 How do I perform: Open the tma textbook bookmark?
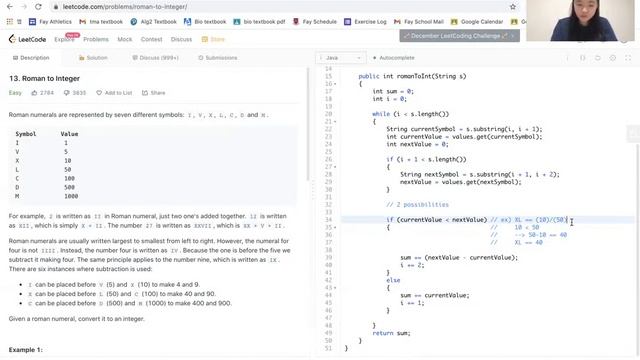(x=101, y=22)
